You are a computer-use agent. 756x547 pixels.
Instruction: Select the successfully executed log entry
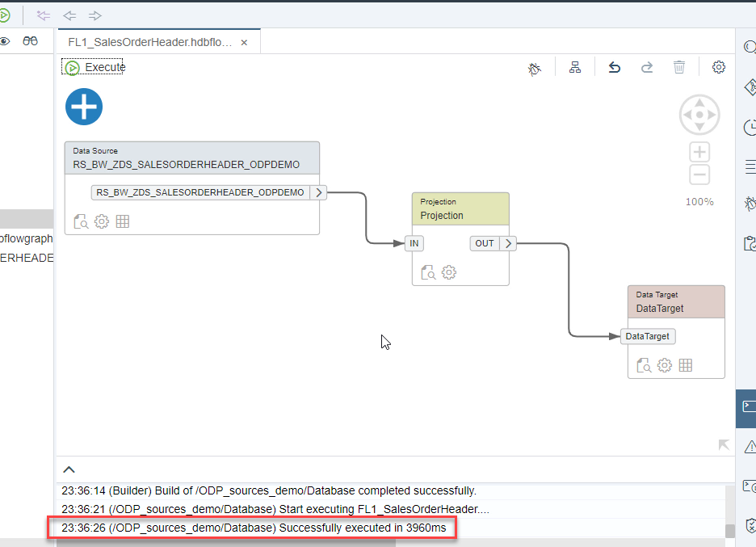(253, 528)
